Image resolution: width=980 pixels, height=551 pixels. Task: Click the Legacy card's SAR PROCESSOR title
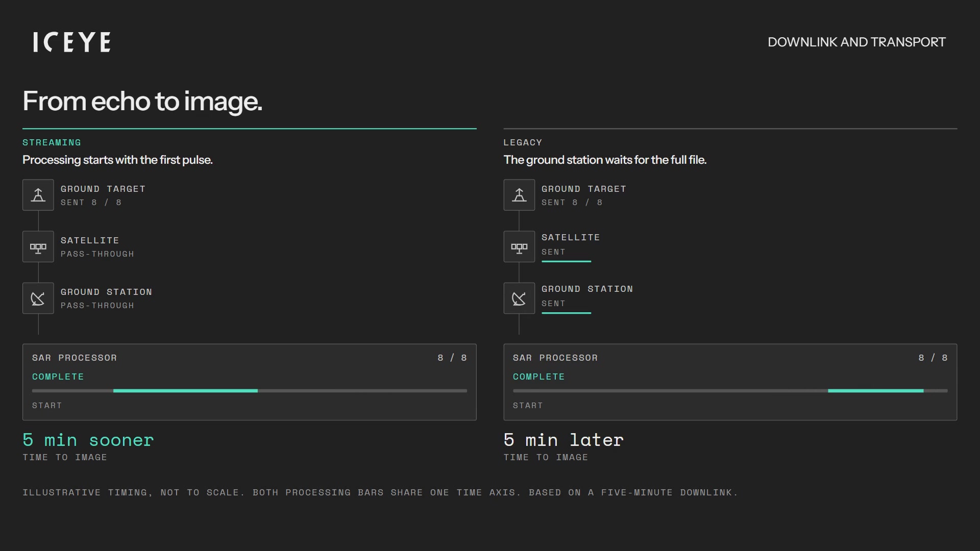555,358
